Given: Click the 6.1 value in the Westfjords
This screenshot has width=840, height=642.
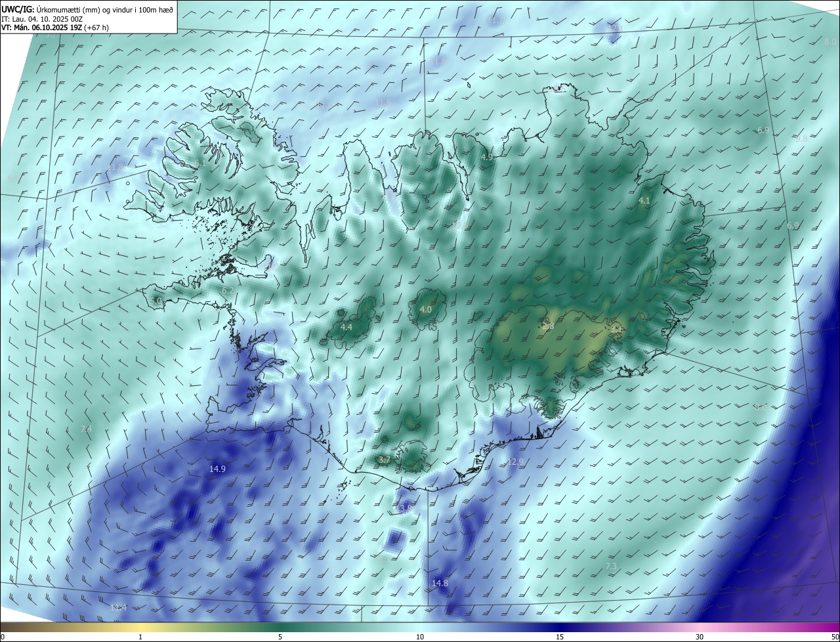Looking at the screenshot, I should pos(199,163).
